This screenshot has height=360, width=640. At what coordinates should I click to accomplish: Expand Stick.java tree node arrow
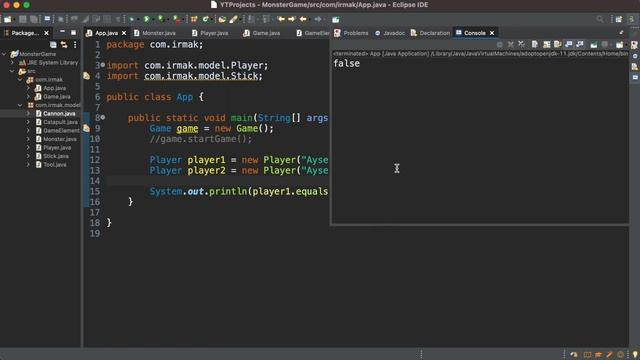pyautogui.click(x=28, y=156)
